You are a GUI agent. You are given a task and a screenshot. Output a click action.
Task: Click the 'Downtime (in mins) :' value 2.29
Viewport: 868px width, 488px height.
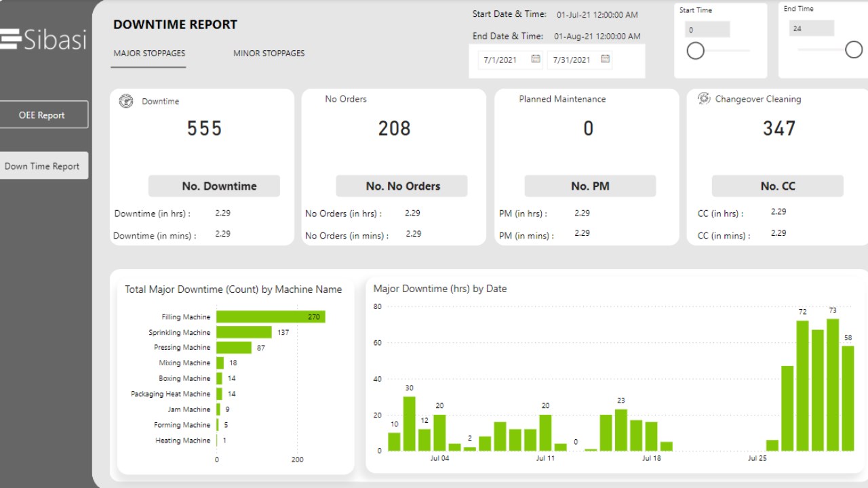pyautogui.click(x=222, y=233)
